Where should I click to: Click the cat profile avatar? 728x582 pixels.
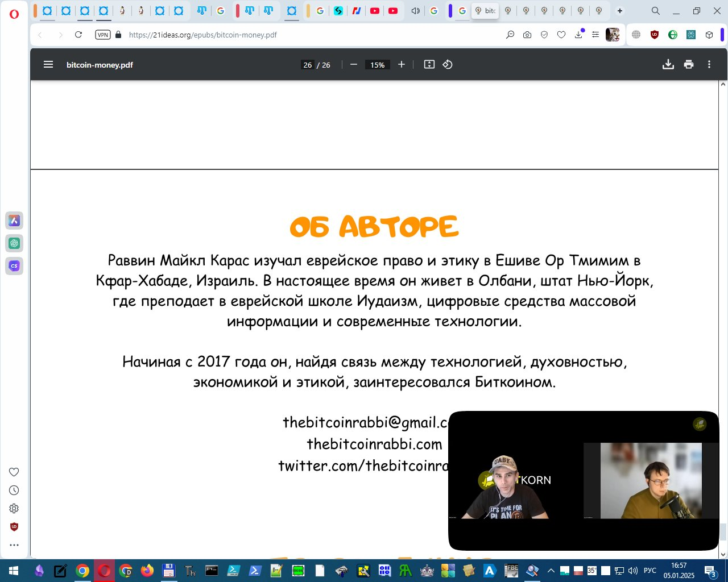tap(613, 35)
